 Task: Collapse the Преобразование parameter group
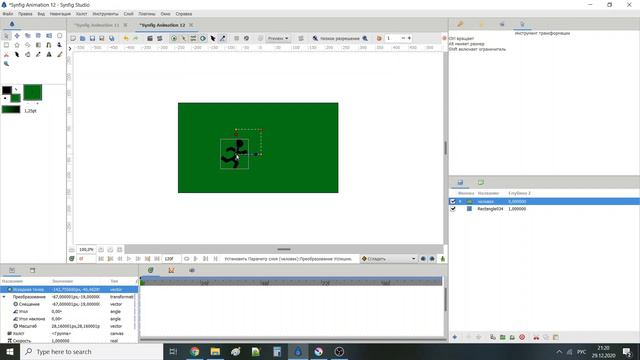[4, 297]
